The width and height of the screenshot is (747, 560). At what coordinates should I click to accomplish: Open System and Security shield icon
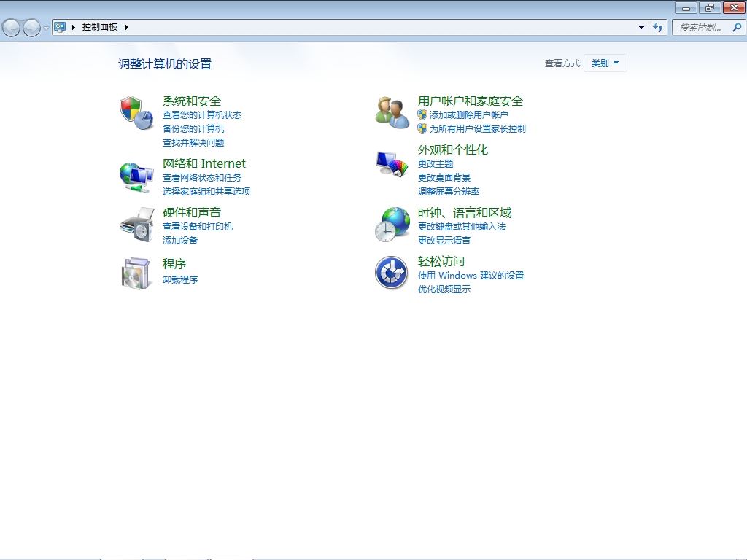click(136, 112)
